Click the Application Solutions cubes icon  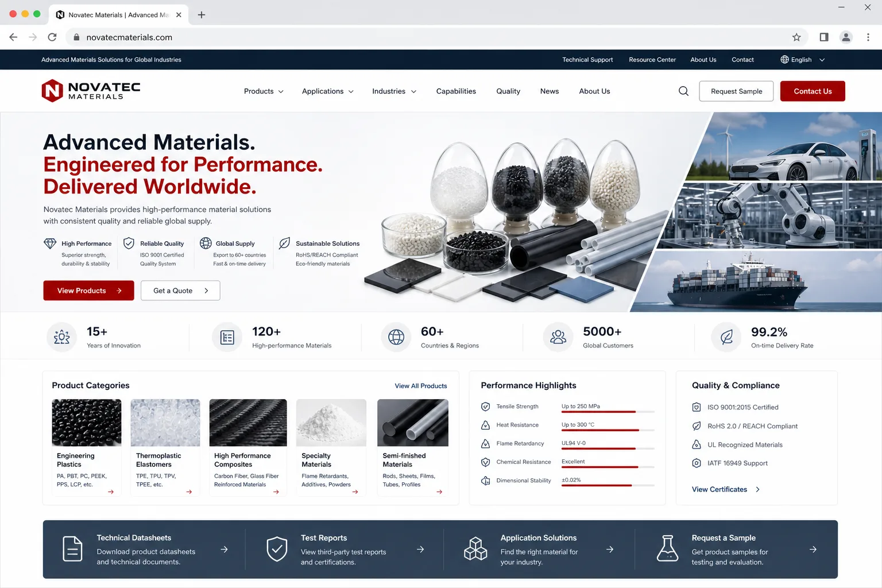475,549
